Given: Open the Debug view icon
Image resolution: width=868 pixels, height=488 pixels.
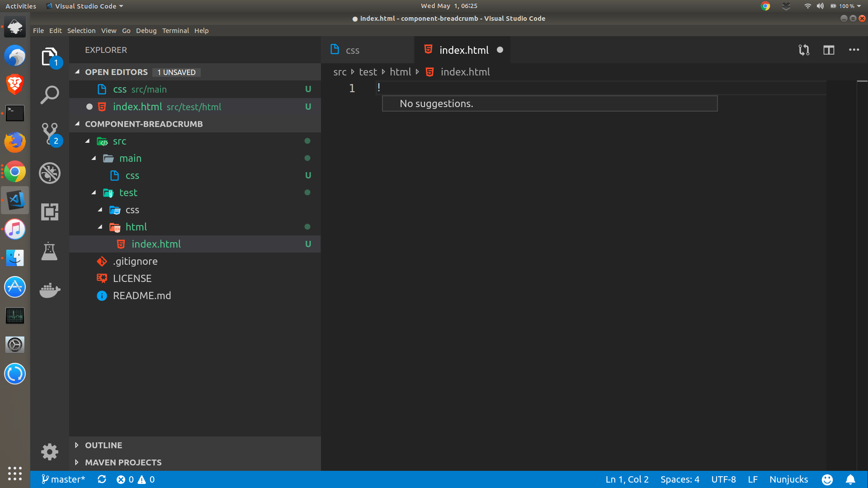Looking at the screenshot, I should pos(49,173).
